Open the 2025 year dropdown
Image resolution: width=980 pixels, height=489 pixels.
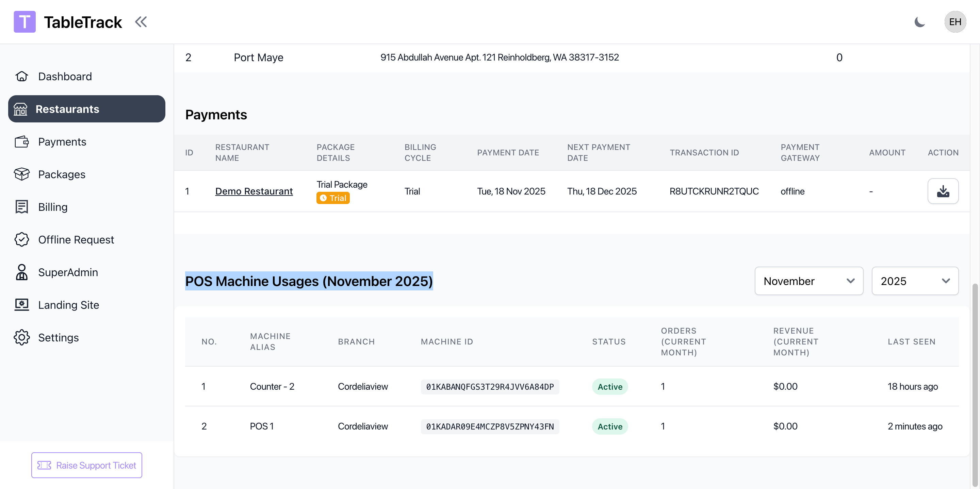(915, 281)
